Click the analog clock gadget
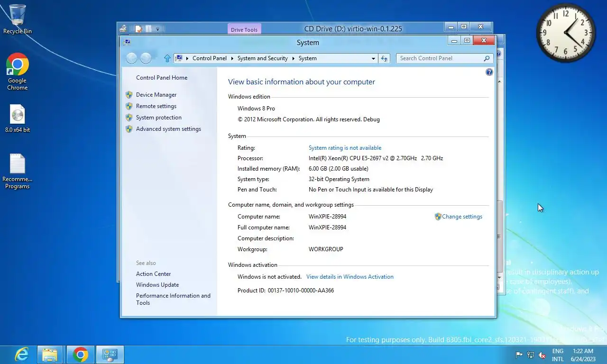The width and height of the screenshot is (607, 364). (x=566, y=33)
